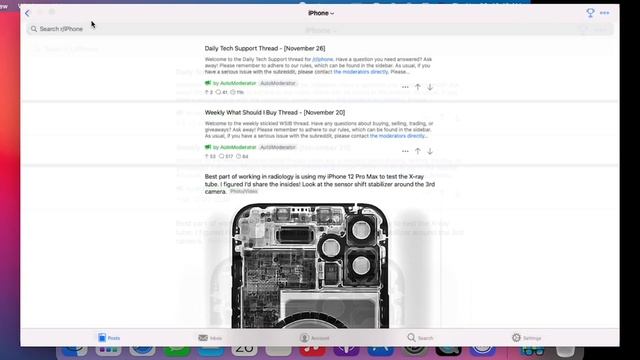
Task: Switch to the Posts tab
Action: tap(109, 338)
